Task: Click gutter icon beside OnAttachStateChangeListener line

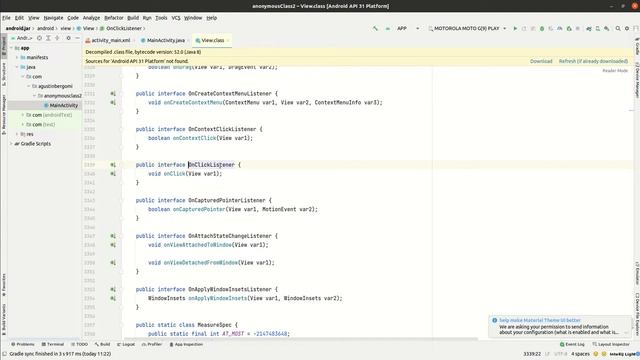Action: pyautogui.click(x=113, y=236)
